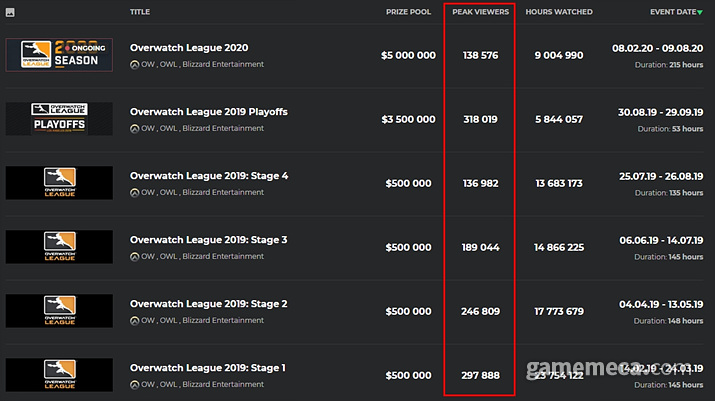Click Overwatch icon beneath the Stage 4 title
Image resolution: width=715 pixels, height=401 pixels.
point(135,193)
